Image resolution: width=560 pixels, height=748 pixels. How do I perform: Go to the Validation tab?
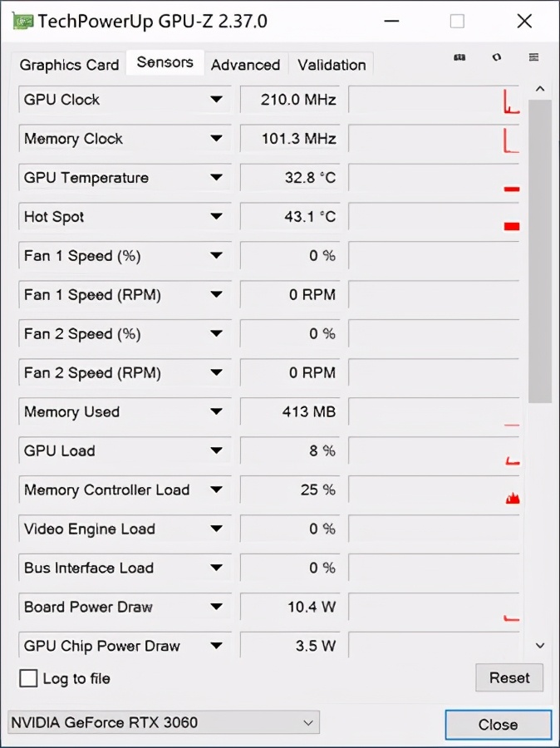pos(332,65)
